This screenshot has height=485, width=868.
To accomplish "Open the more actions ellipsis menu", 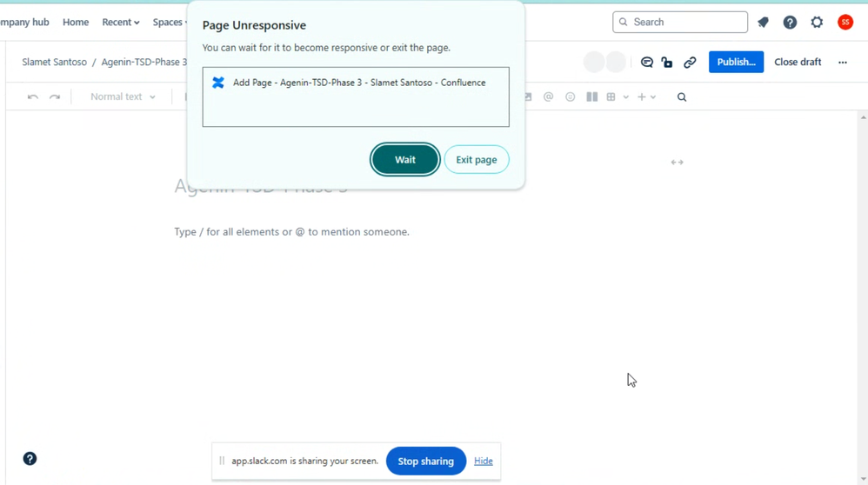I will (842, 62).
